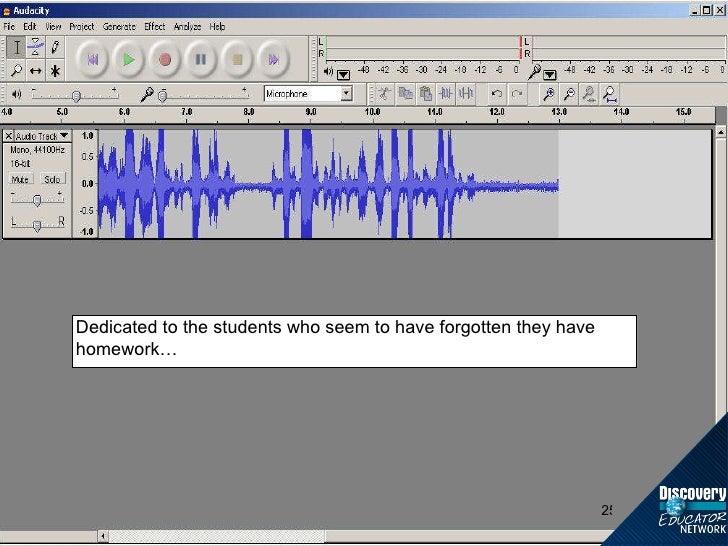
Task: Open the File menu
Action: pyautogui.click(x=9, y=26)
